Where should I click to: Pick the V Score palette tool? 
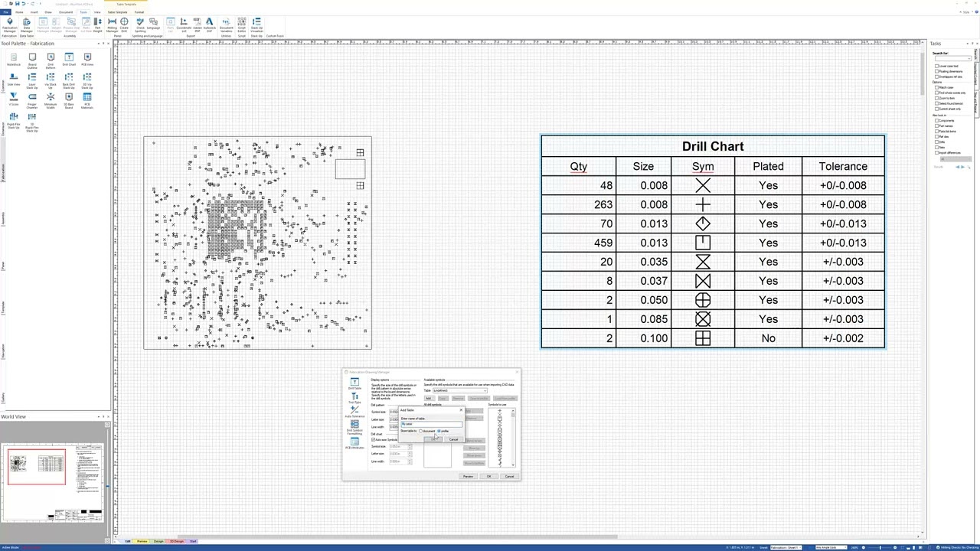click(x=14, y=99)
